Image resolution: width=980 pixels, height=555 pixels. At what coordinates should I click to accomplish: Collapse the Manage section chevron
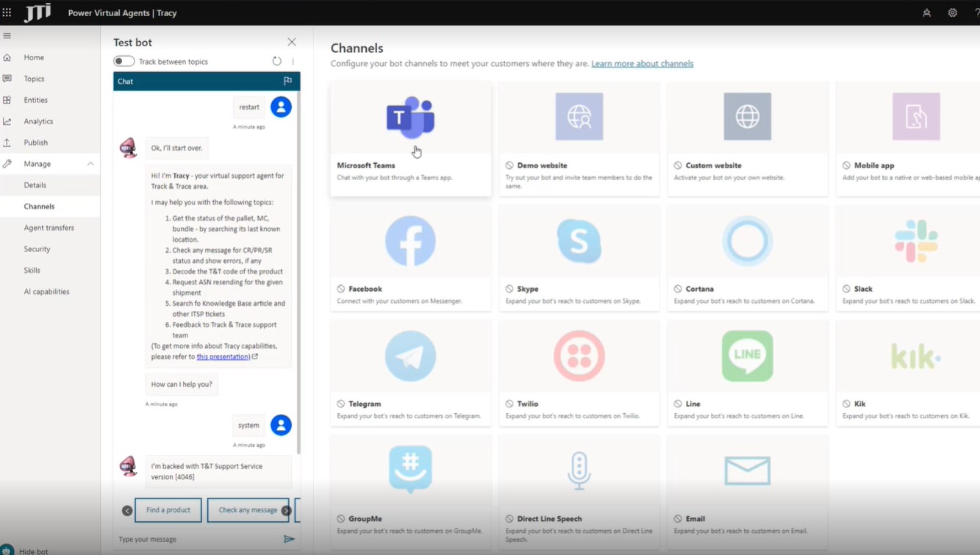pos(90,164)
